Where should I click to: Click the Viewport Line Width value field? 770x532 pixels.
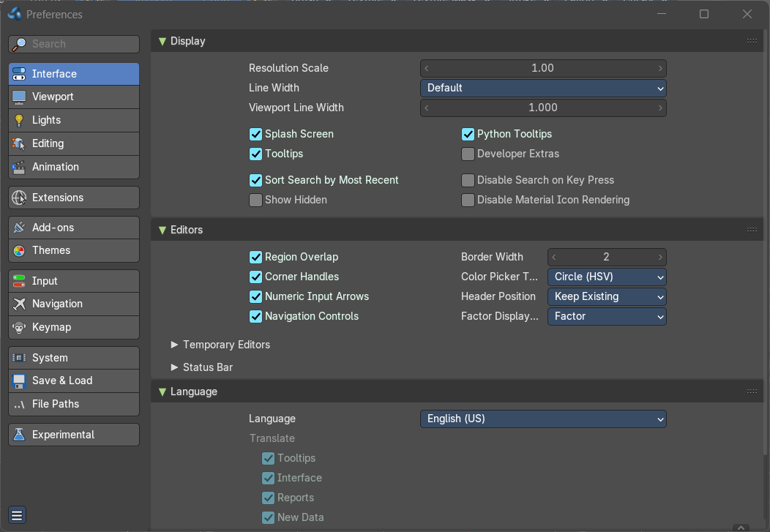pyautogui.click(x=543, y=108)
